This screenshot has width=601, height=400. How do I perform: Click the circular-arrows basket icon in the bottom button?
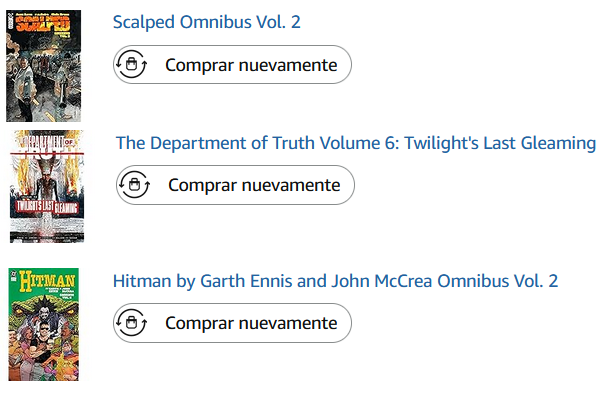[x=131, y=323]
